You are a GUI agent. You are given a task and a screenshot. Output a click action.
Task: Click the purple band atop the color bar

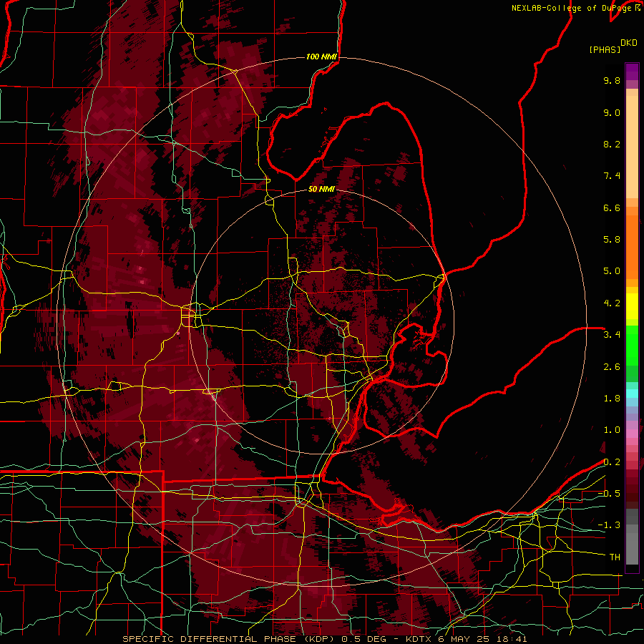point(632,72)
